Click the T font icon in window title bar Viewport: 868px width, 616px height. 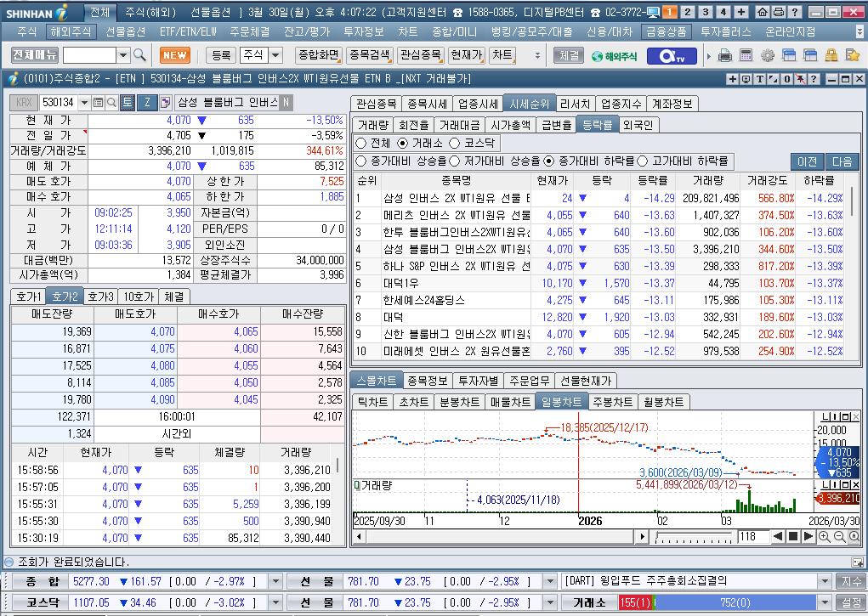pos(760,79)
